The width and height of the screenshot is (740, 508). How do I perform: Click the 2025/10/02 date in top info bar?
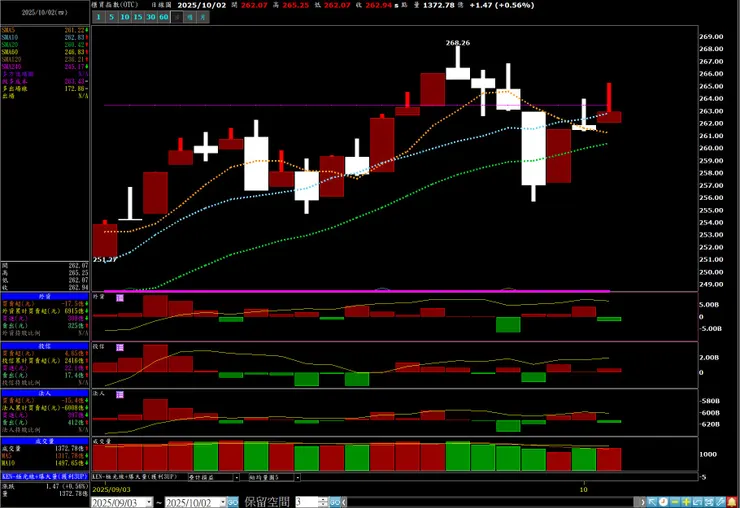tap(202, 5)
